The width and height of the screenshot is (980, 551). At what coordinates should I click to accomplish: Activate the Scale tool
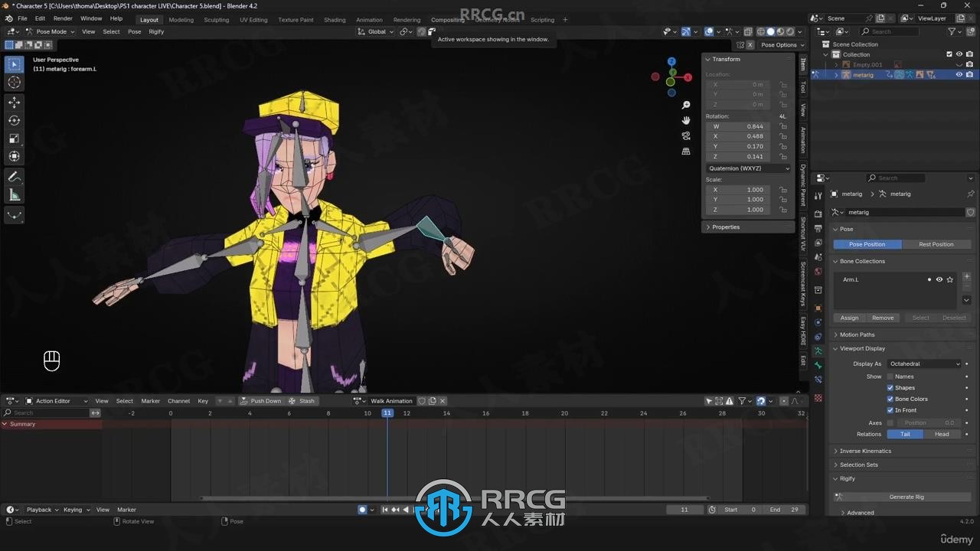[x=14, y=139]
